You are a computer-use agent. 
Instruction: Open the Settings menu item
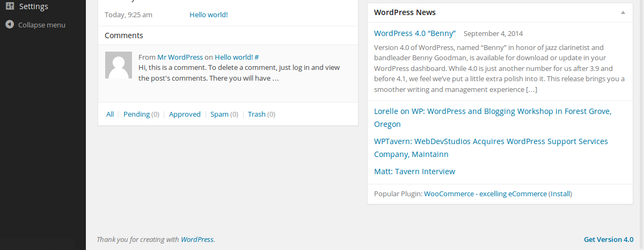point(43,6)
